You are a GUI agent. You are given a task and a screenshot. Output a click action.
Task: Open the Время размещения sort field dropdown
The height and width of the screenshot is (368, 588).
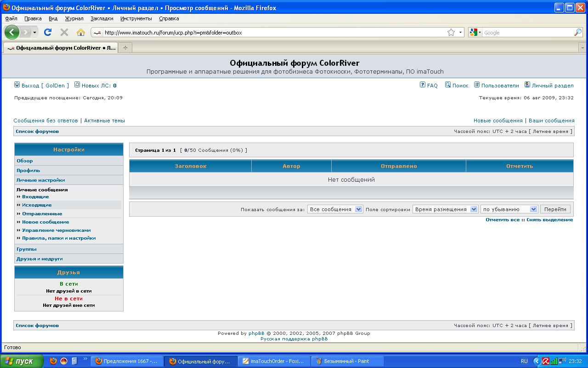coord(445,209)
